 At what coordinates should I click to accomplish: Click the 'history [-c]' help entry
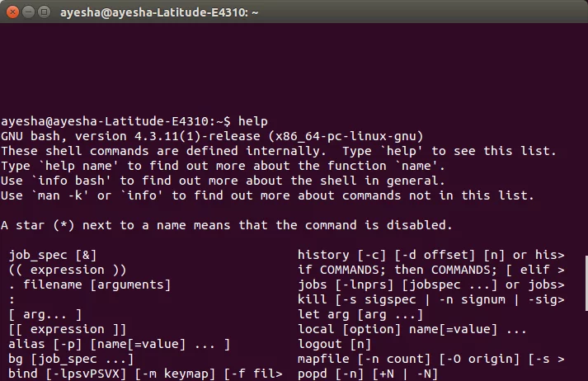pyautogui.click(x=431, y=255)
